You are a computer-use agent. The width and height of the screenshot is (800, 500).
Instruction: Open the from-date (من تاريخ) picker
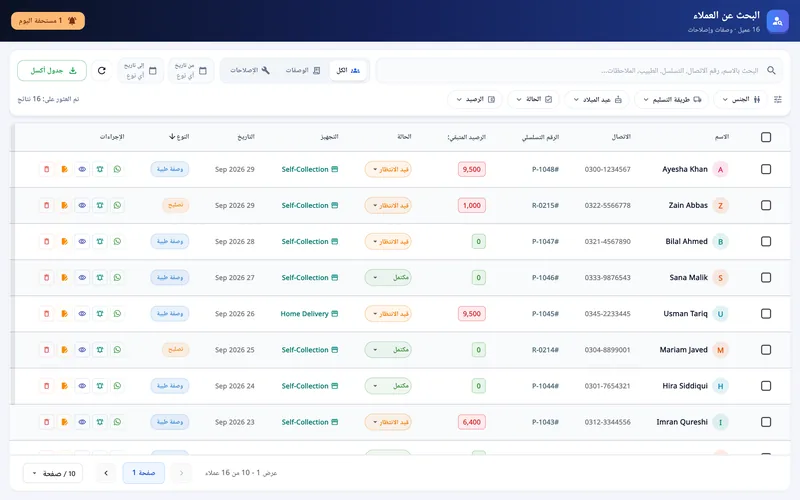pos(191,70)
